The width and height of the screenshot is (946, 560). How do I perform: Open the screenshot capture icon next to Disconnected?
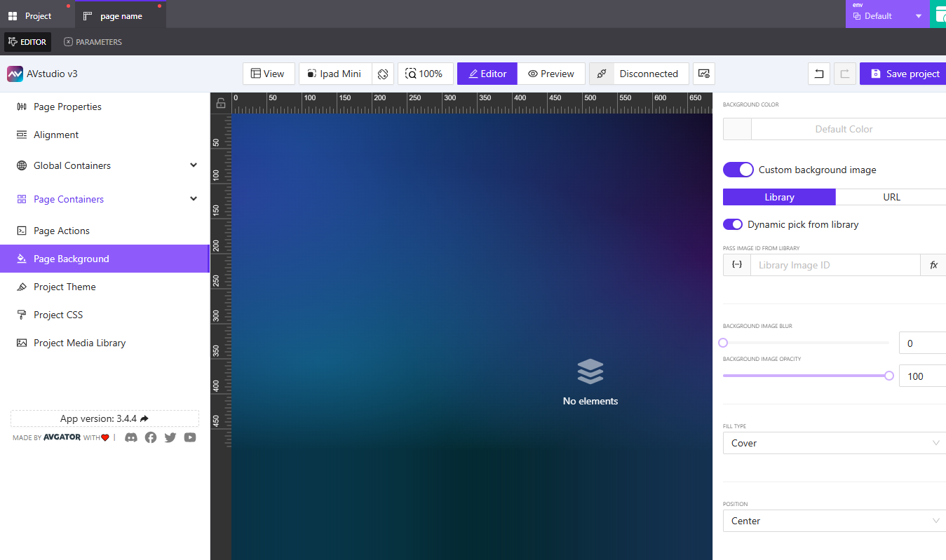click(703, 74)
